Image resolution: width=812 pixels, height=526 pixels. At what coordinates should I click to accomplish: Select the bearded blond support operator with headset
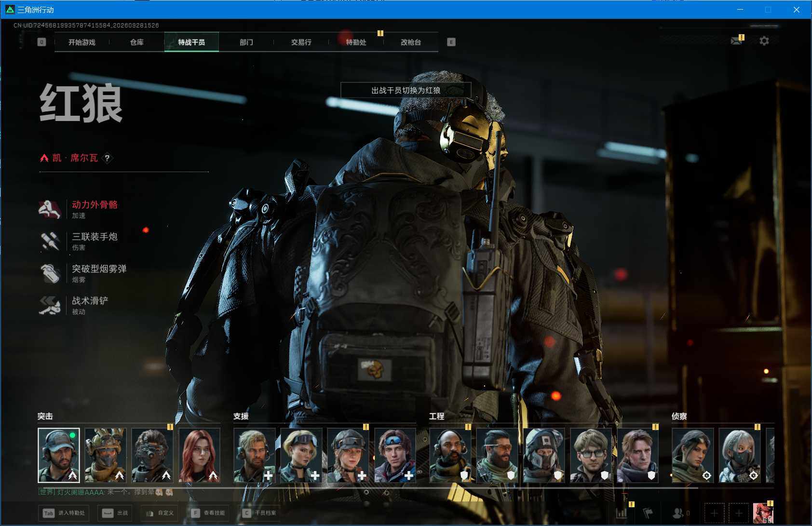click(255, 455)
